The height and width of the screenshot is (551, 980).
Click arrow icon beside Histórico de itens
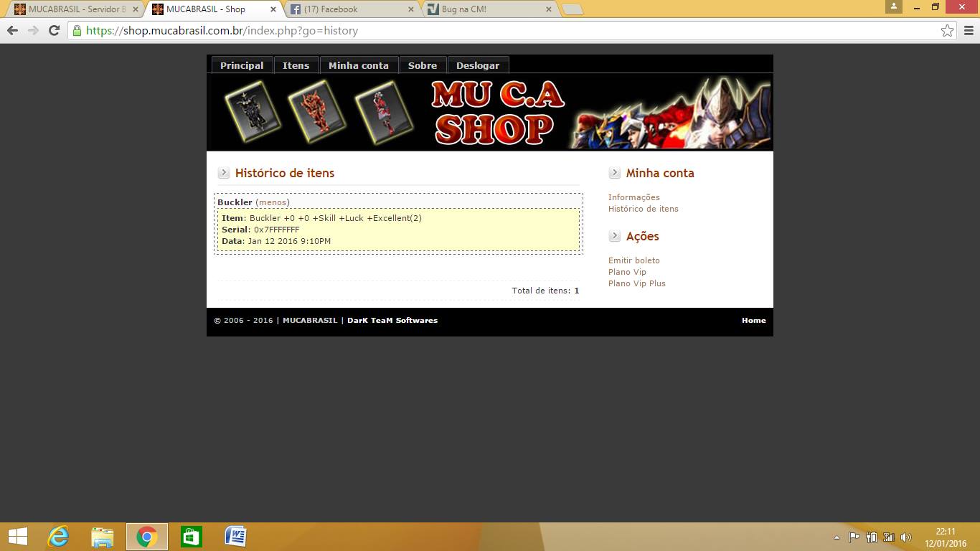[x=224, y=173]
